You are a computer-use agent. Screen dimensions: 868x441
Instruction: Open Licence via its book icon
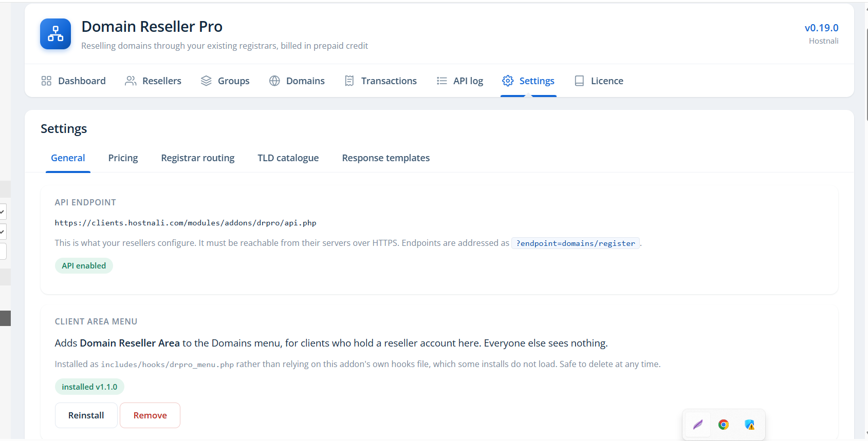579,81
